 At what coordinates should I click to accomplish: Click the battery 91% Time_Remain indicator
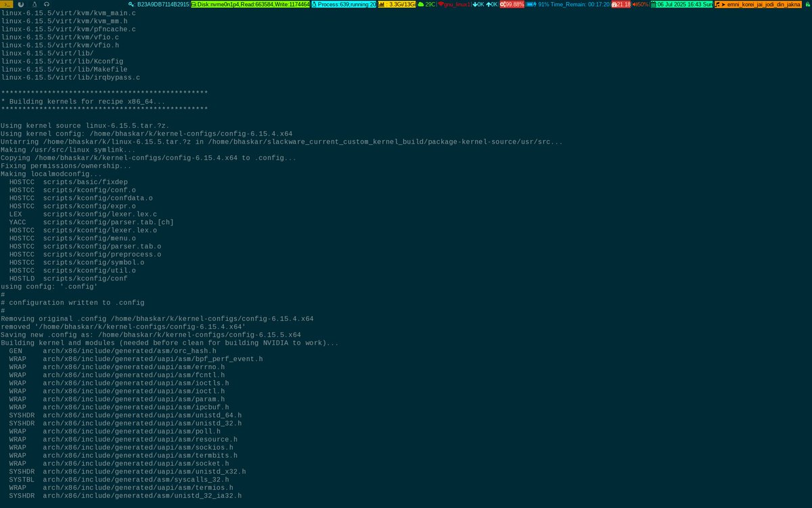[x=567, y=4]
